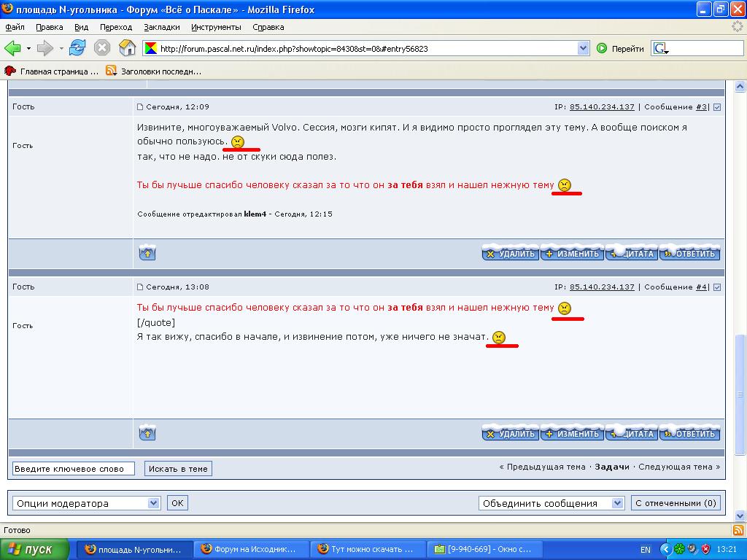
Task: Expand the address bar URL history dropdown
Action: (x=583, y=49)
